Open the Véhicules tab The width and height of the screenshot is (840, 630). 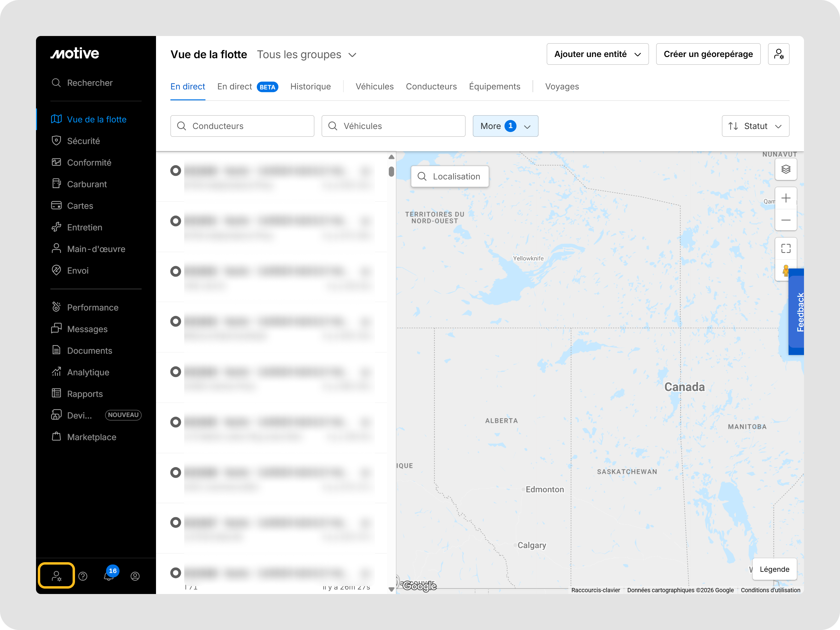(x=374, y=87)
